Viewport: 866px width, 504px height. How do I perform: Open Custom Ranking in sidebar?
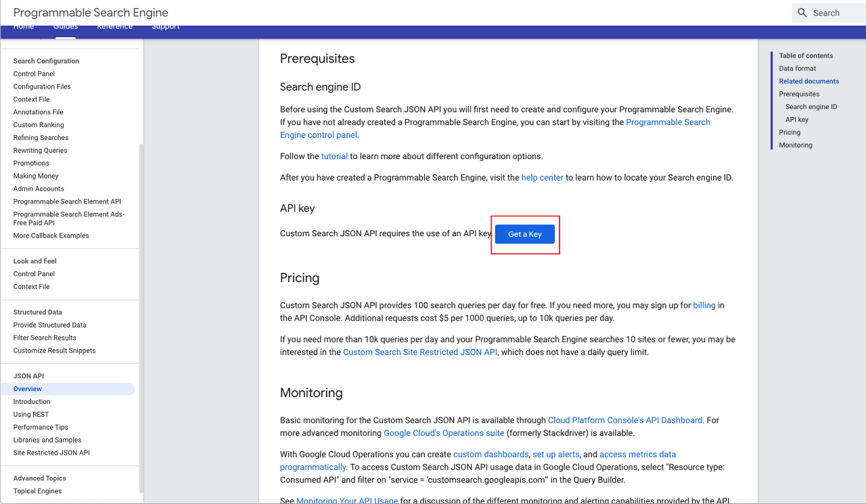(x=39, y=125)
